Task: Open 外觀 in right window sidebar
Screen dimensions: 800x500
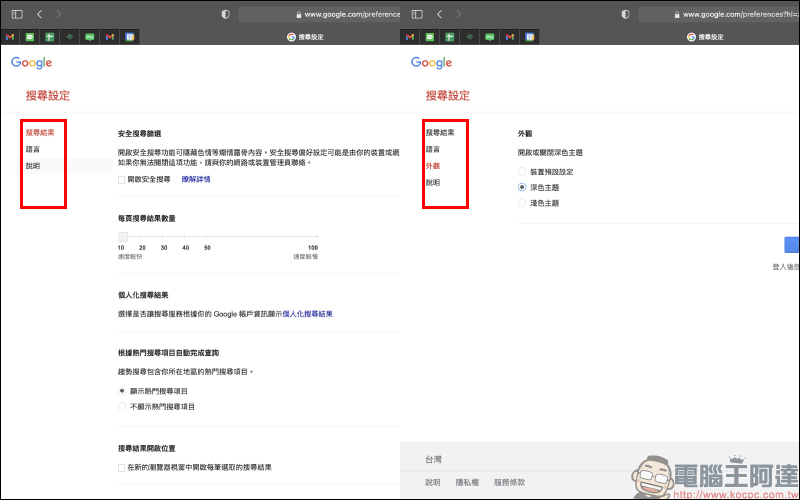Action: [433, 166]
